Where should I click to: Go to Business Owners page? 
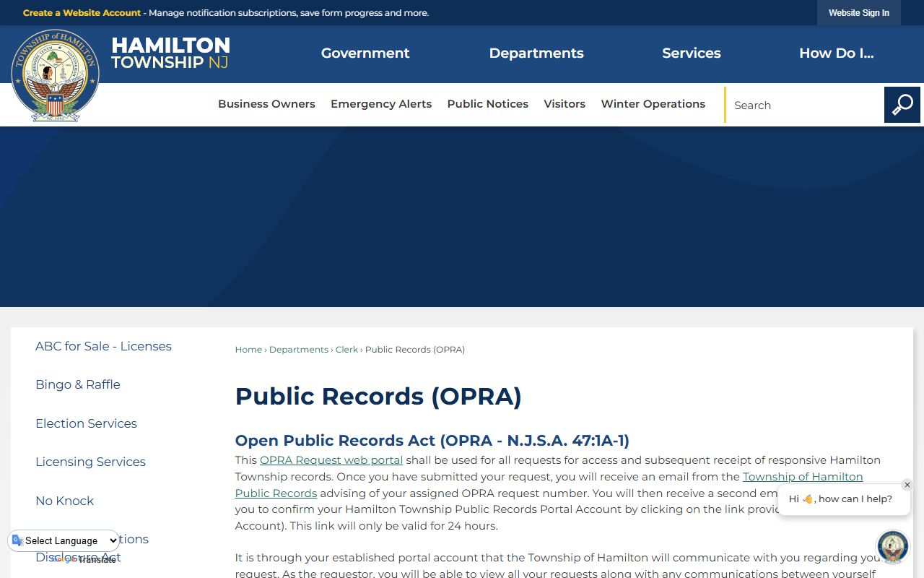[266, 104]
